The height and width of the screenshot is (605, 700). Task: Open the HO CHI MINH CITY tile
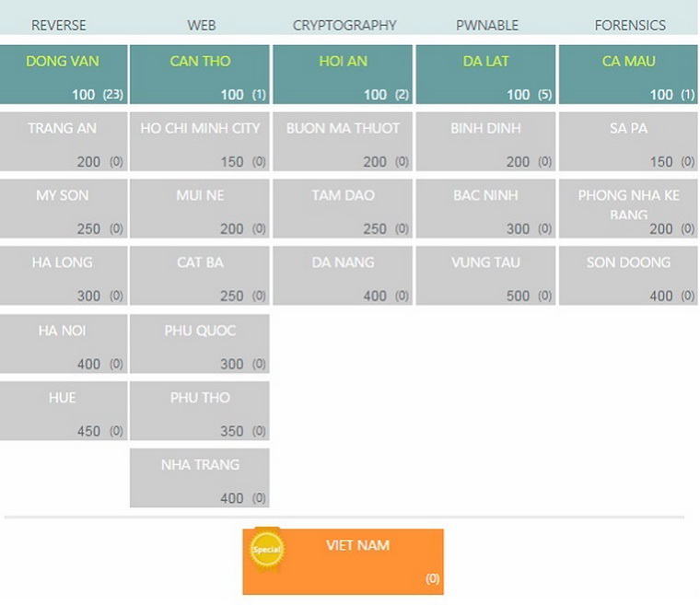(x=200, y=142)
